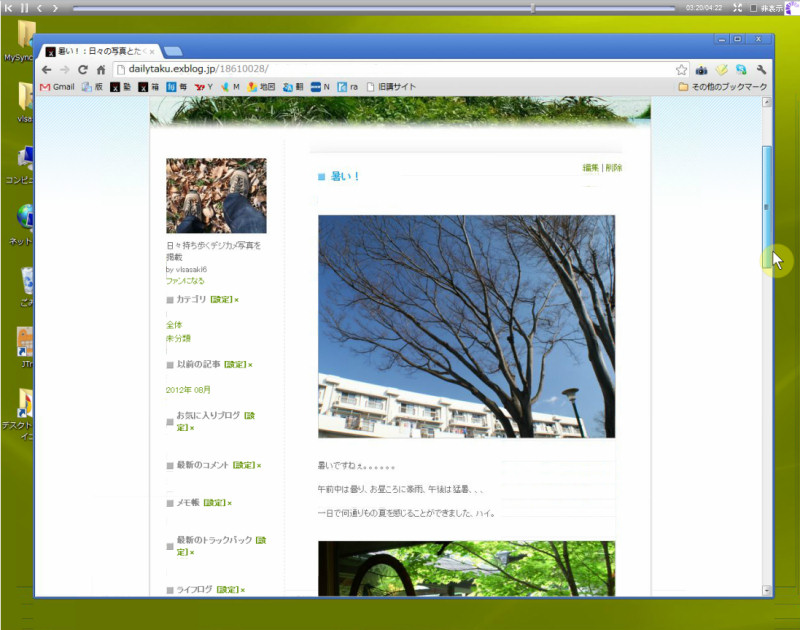Image resolution: width=800 pixels, height=630 pixels.
Task: Open the ra bookmark
Action: (347, 87)
